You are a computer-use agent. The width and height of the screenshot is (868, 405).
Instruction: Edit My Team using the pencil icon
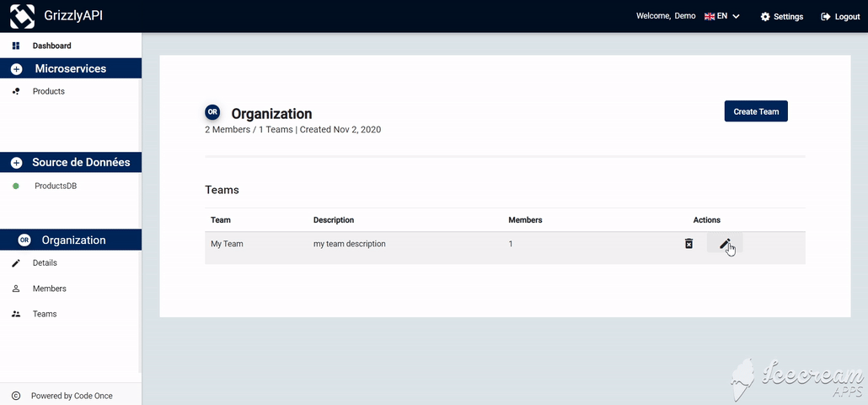(x=725, y=243)
